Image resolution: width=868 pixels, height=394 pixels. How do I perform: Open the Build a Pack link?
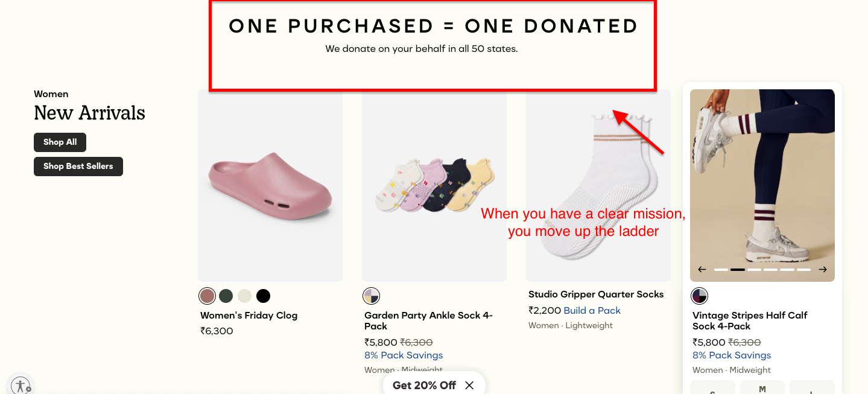[591, 310]
